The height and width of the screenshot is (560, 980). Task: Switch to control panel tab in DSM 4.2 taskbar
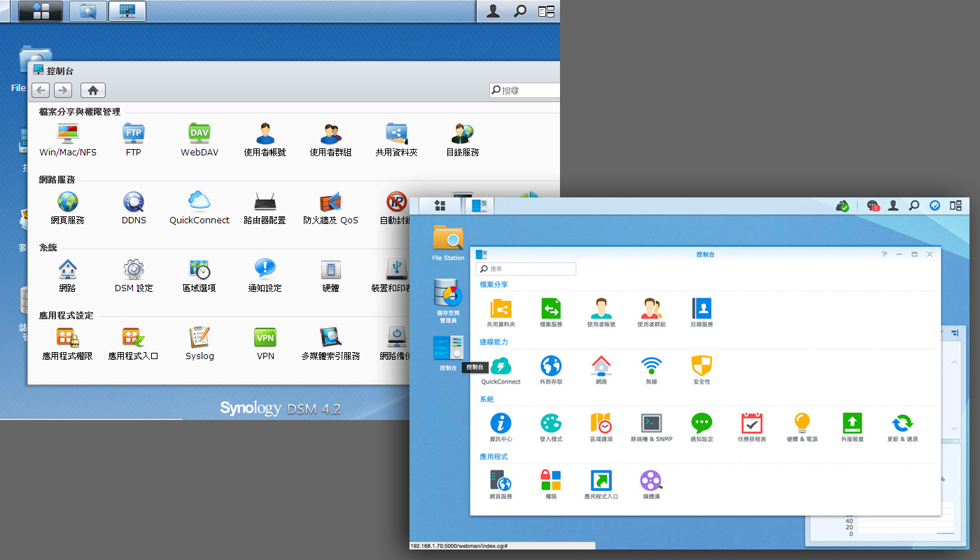(128, 11)
